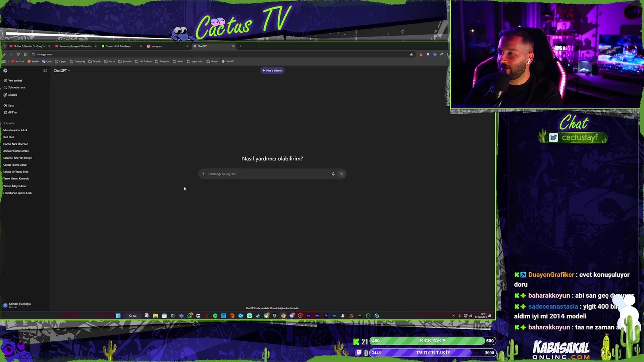This screenshot has width=644, height=362.
Task: Go back in the browser
Action: [4, 54]
